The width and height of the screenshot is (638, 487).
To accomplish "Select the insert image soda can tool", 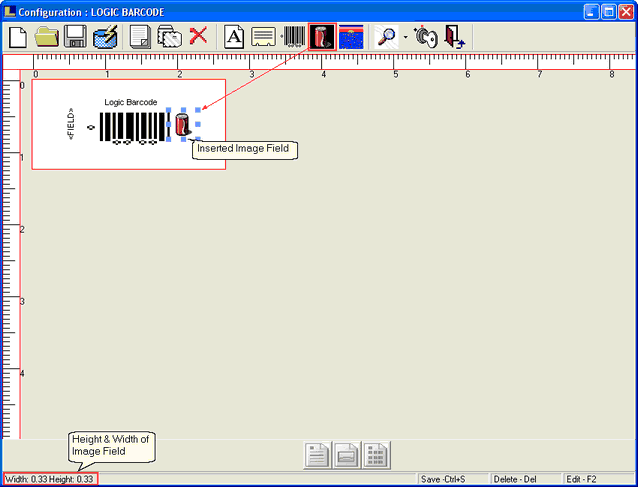I will point(322,37).
